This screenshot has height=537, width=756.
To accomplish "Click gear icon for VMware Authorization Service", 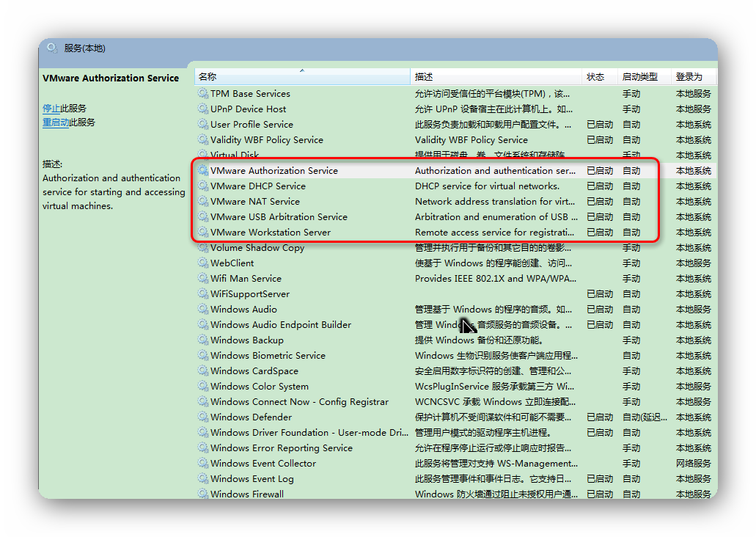I will (203, 170).
